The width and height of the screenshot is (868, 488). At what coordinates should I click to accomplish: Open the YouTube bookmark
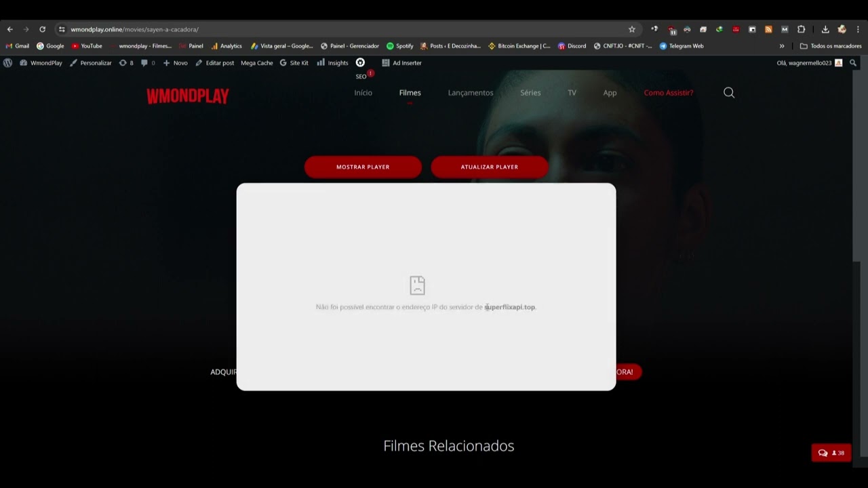click(x=87, y=46)
